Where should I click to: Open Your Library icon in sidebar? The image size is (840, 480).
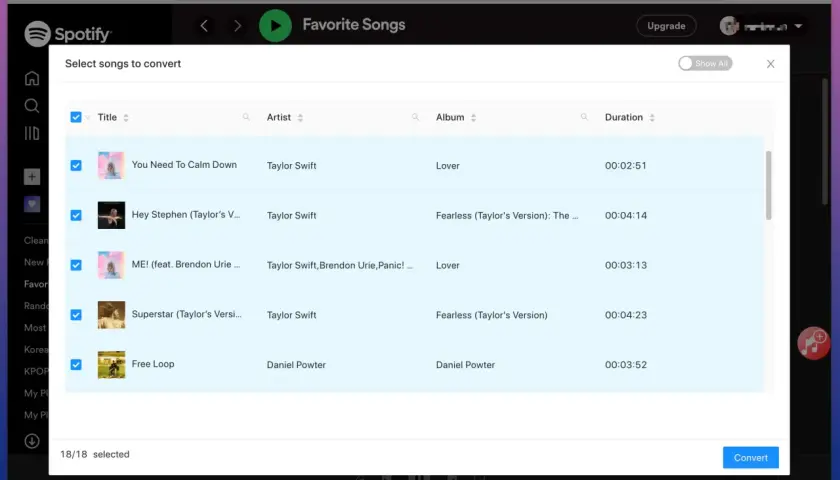32,133
